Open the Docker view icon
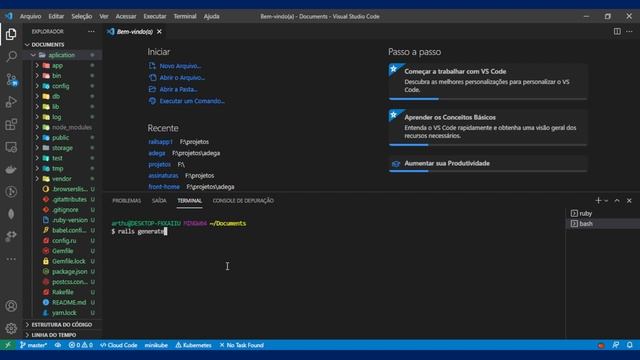Image resolution: width=640 pixels, height=360 pixels. (x=11, y=169)
